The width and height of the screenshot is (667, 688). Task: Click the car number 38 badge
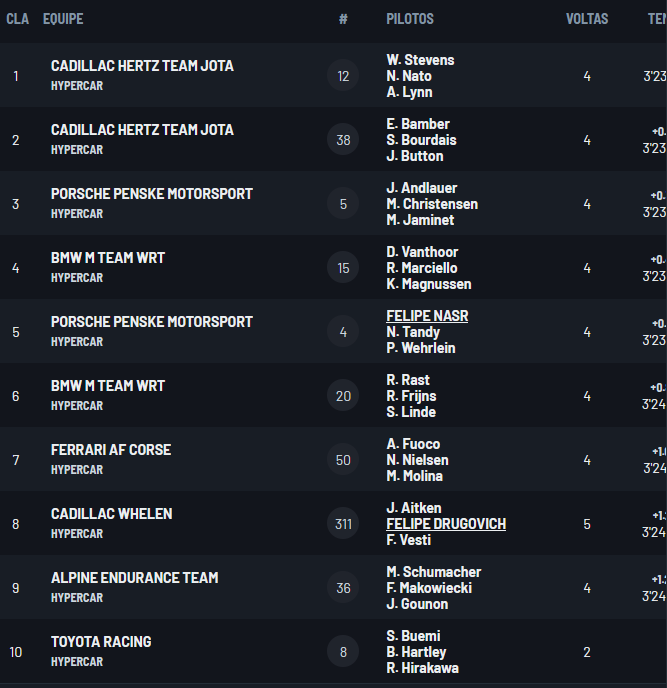pos(343,140)
